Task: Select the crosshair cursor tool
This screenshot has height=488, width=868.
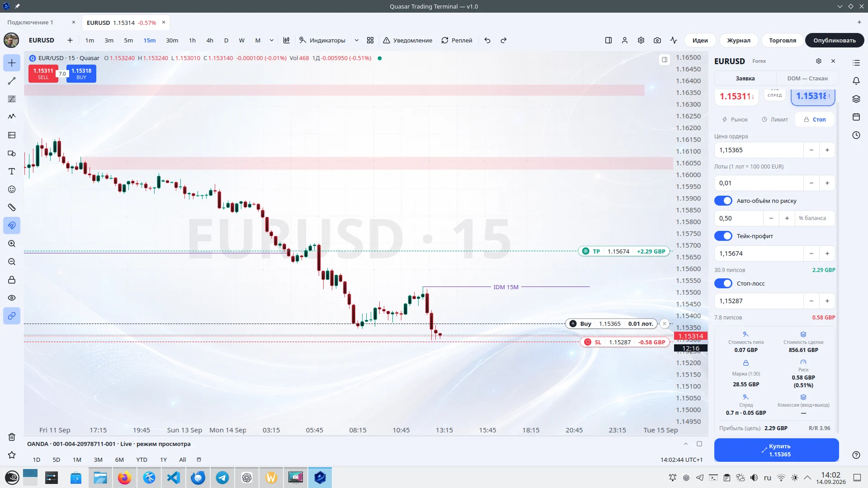Action: point(12,63)
